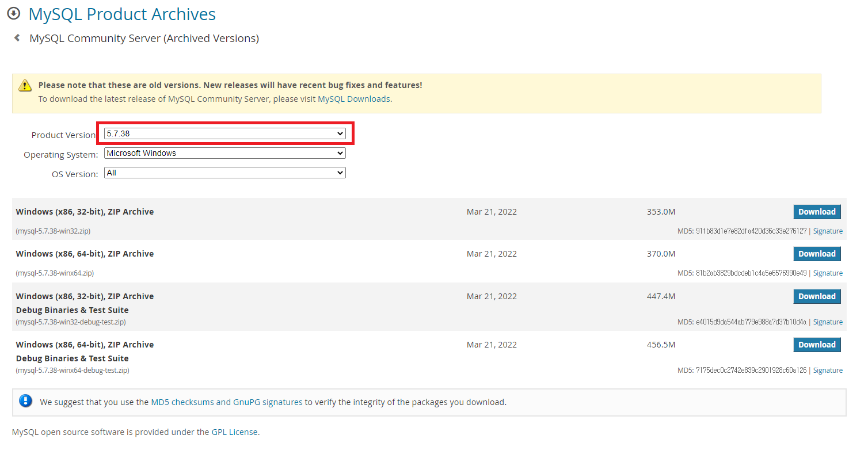Open MD5 checksums and GnuPG signatures link

point(226,402)
